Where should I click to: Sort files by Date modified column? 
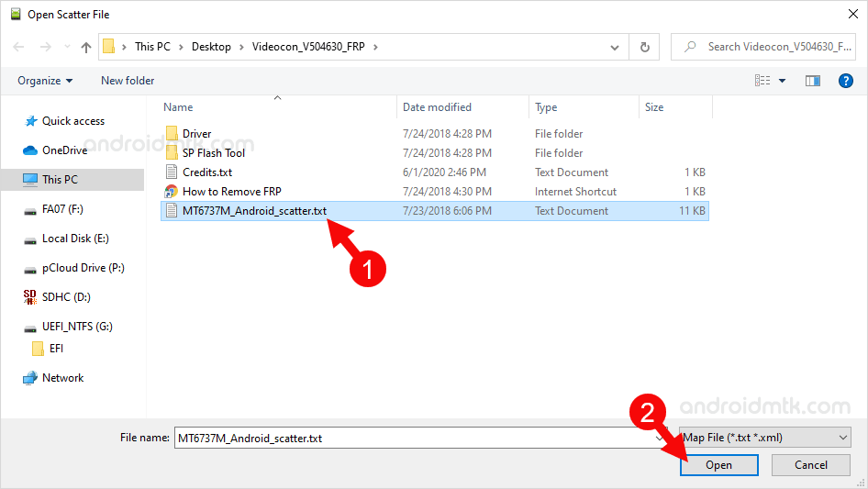tap(437, 107)
